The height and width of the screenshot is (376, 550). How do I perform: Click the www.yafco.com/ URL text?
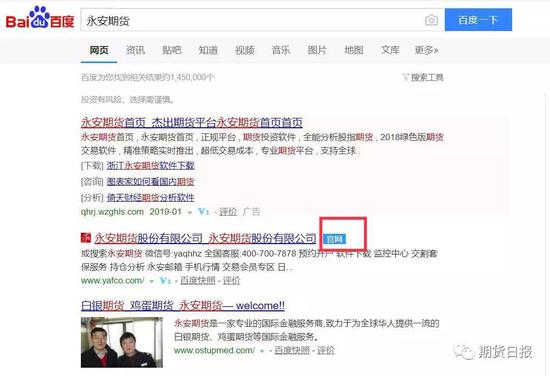click(x=113, y=281)
